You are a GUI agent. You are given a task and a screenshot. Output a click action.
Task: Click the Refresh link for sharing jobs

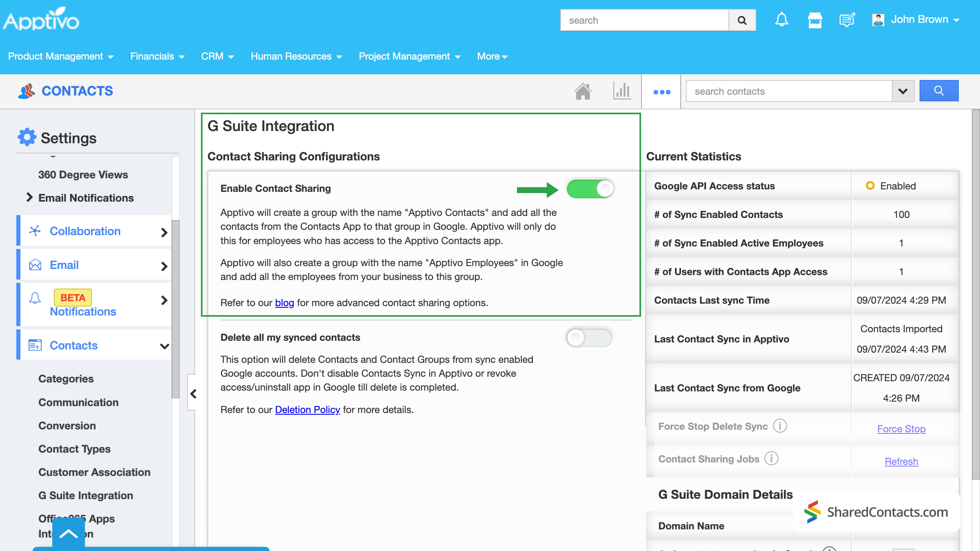tap(901, 462)
